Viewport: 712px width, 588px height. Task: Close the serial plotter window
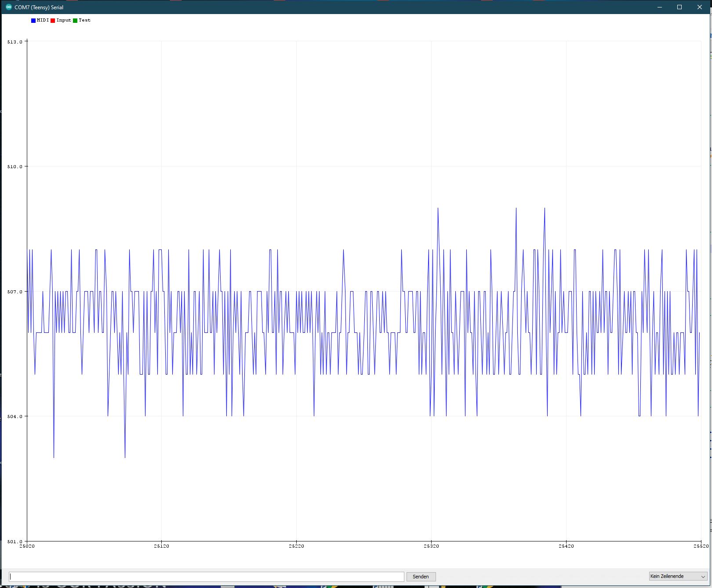tap(700, 7)
